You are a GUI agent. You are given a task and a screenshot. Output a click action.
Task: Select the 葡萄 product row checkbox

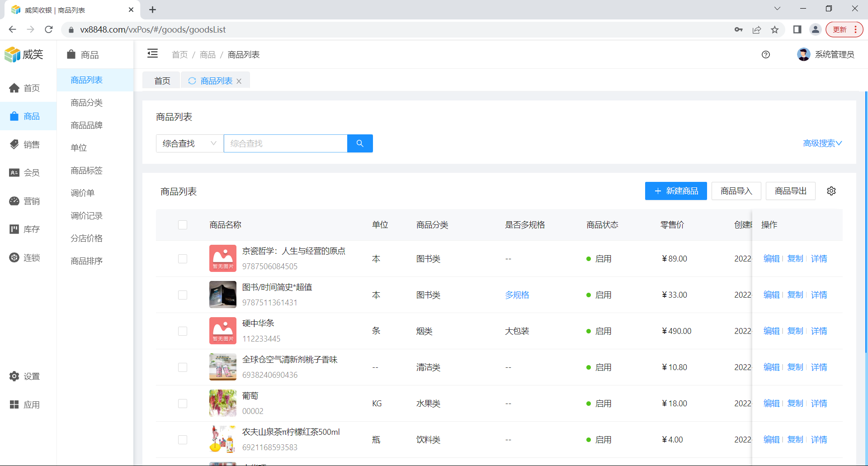click(x=183, y=404)
